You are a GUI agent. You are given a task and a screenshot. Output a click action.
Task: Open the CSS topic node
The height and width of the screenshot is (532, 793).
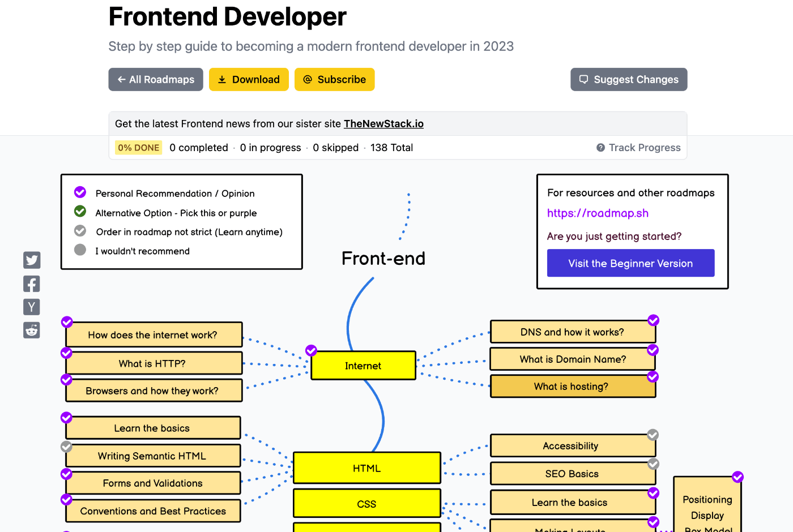point(366,504)
